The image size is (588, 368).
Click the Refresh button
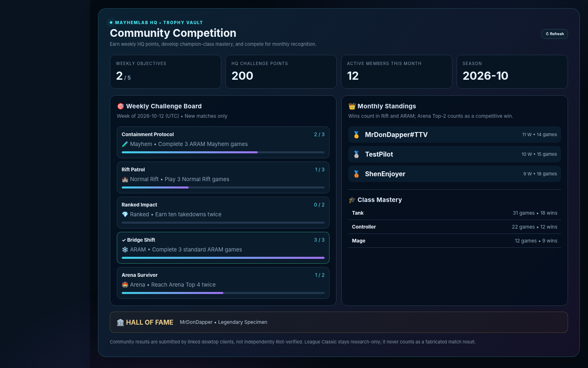click(x=555, y=34)
